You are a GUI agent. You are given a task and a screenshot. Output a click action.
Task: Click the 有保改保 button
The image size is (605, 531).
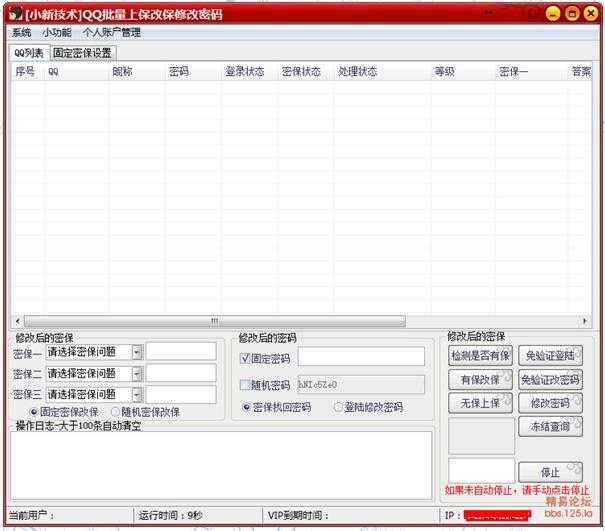[480, 380]
